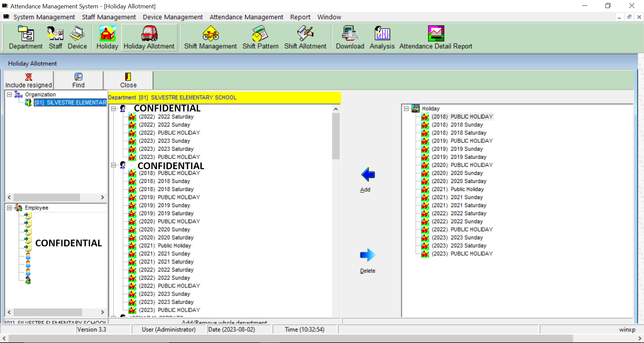Close the Holiday Allotment panel
Viewport: 644px width, 343px height.
[x=128, y=80]
